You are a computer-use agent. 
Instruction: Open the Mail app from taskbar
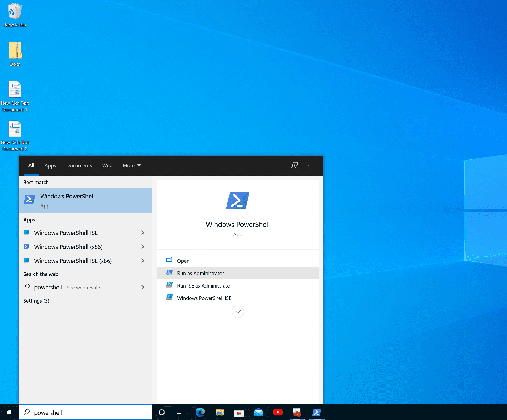coord(258,412)
